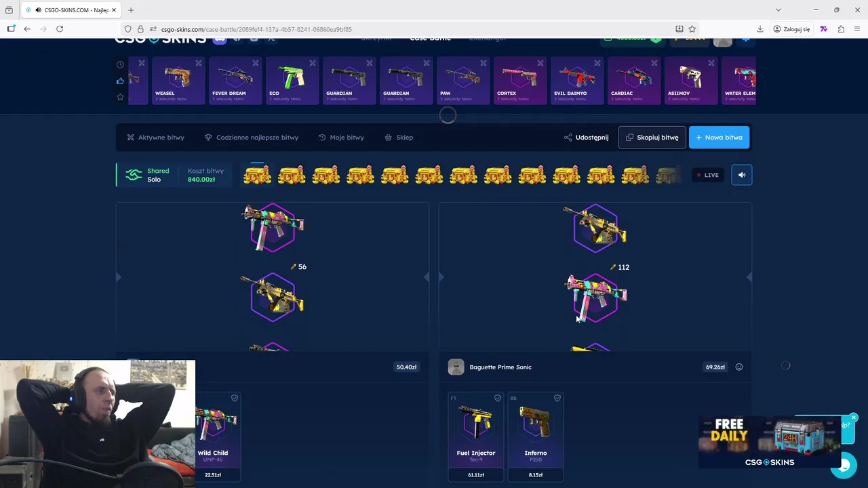Screen dimensions: 868x488
Task: Open the EVIL DAIMYO drop card
Action: tap(577, 81)
